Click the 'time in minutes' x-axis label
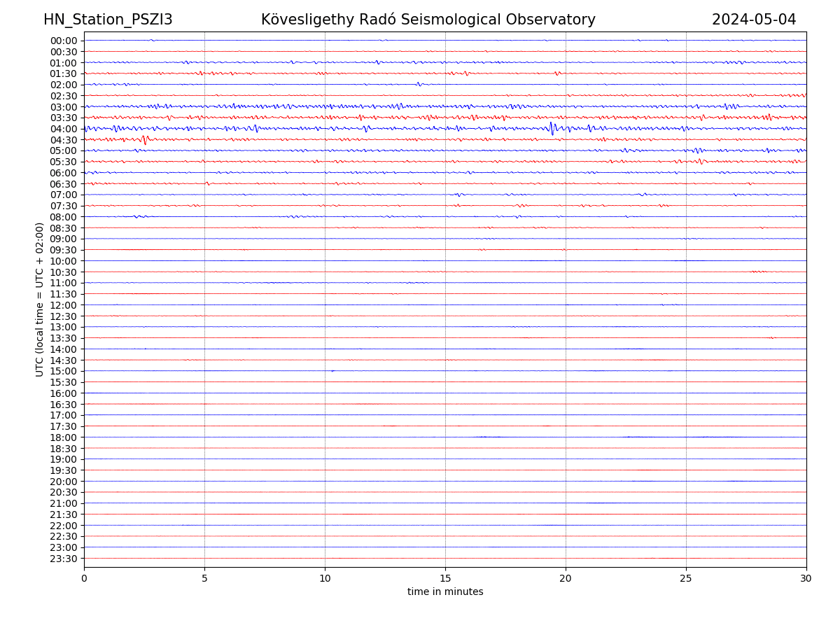The width and height of the screenshot is (840, 630). click(x=445, y=592)
